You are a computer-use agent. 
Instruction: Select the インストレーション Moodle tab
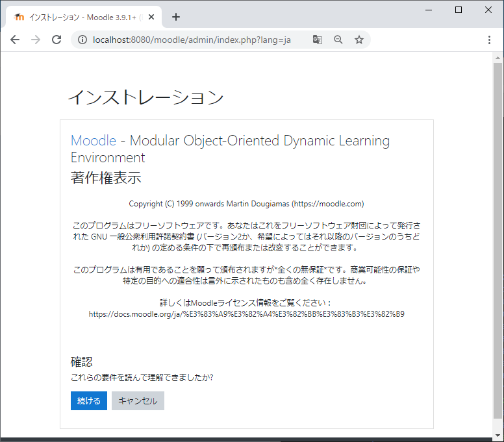[84, 17]
